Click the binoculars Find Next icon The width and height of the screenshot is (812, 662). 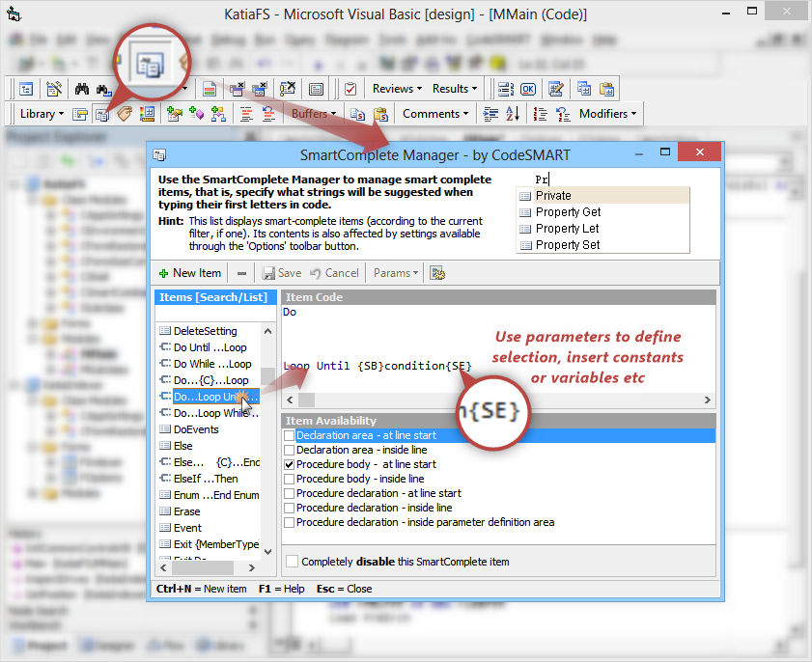click(x=104, y=89)
